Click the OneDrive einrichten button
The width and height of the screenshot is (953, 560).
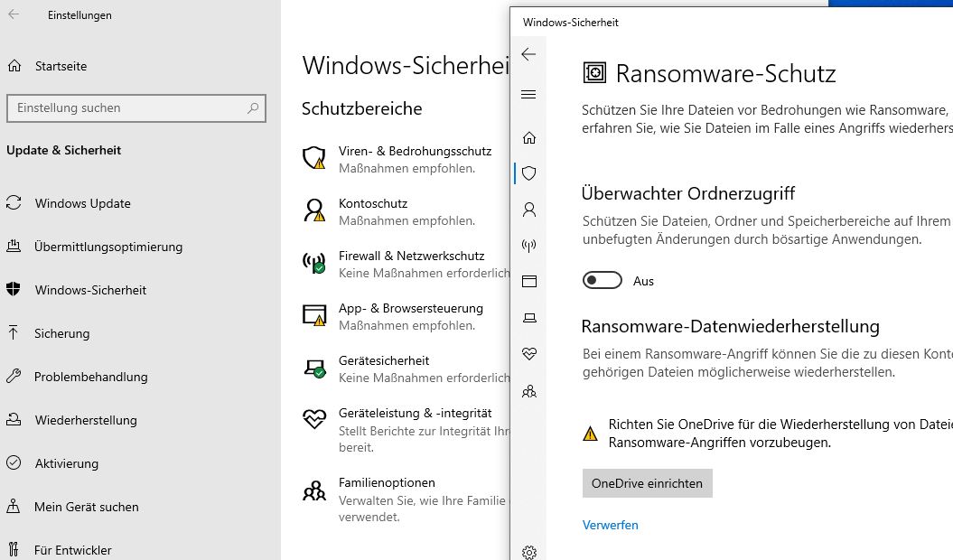(648, 483)
